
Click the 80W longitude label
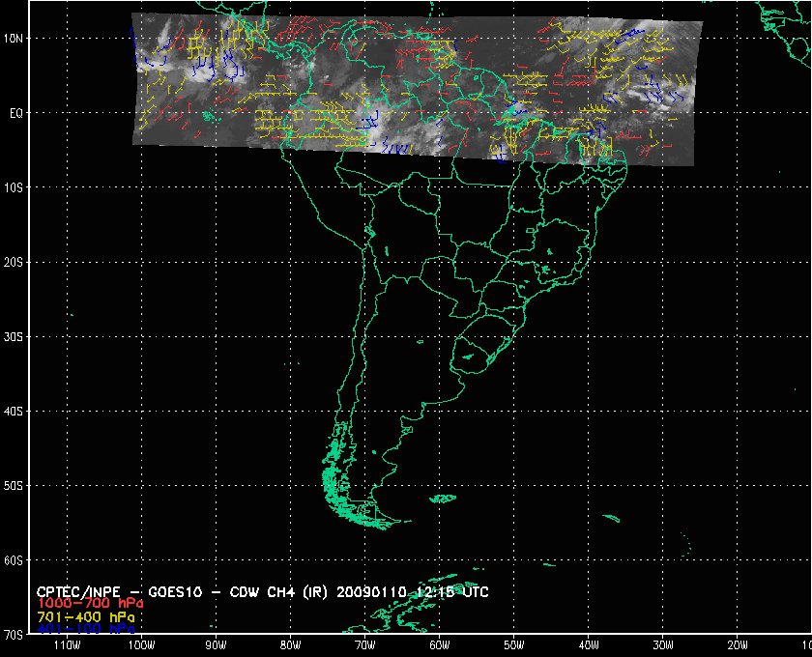click(x=291, y=645)
